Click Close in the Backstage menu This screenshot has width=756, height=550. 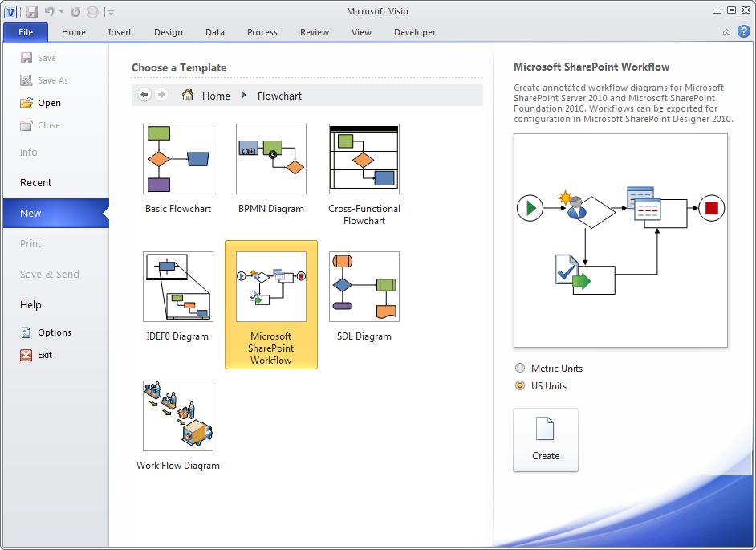coord(40,125)
